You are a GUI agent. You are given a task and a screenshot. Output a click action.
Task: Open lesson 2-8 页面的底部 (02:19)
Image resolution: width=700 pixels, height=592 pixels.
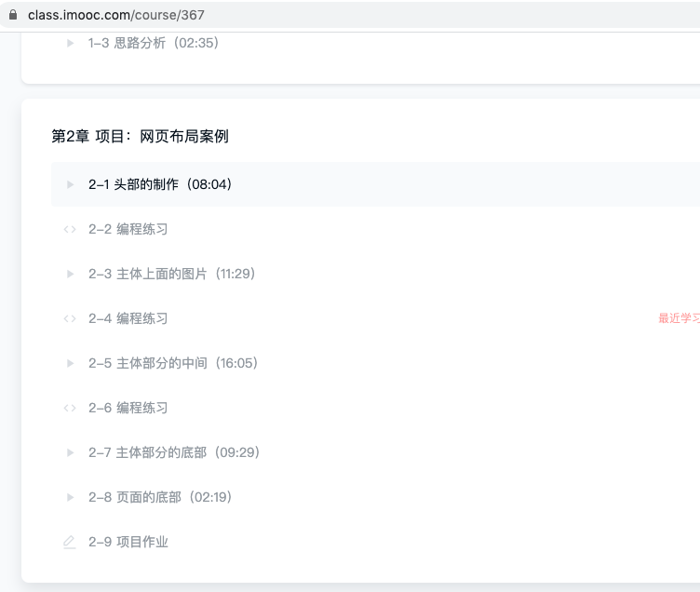160,497
